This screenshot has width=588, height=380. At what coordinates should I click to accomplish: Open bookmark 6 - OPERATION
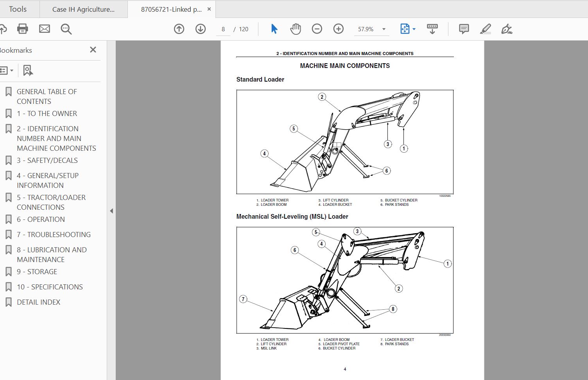click(x=41, y=219)
